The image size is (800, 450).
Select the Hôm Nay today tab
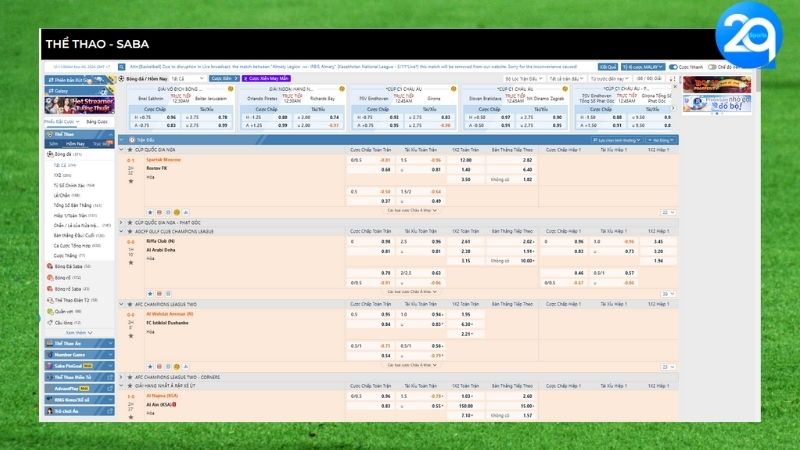75,144
